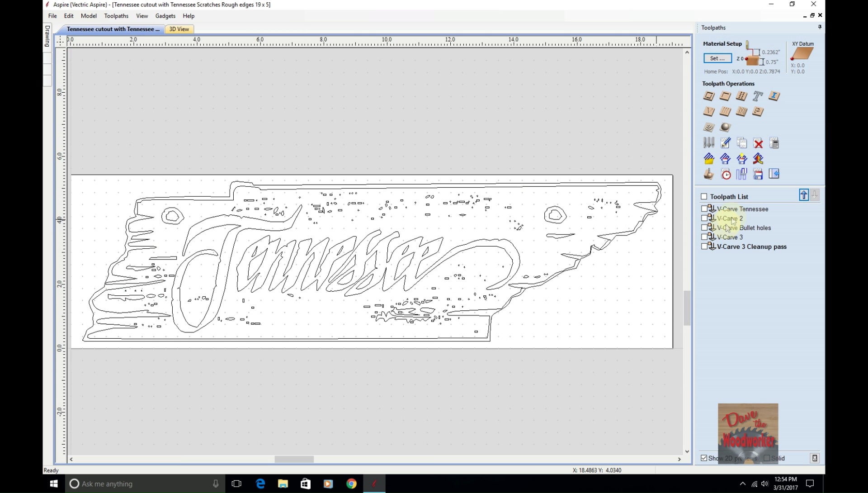The height and width of the screenshot is (493, 868).
Task: Select the Tennessee cutout 2D view tab
Action: (112, 29)
